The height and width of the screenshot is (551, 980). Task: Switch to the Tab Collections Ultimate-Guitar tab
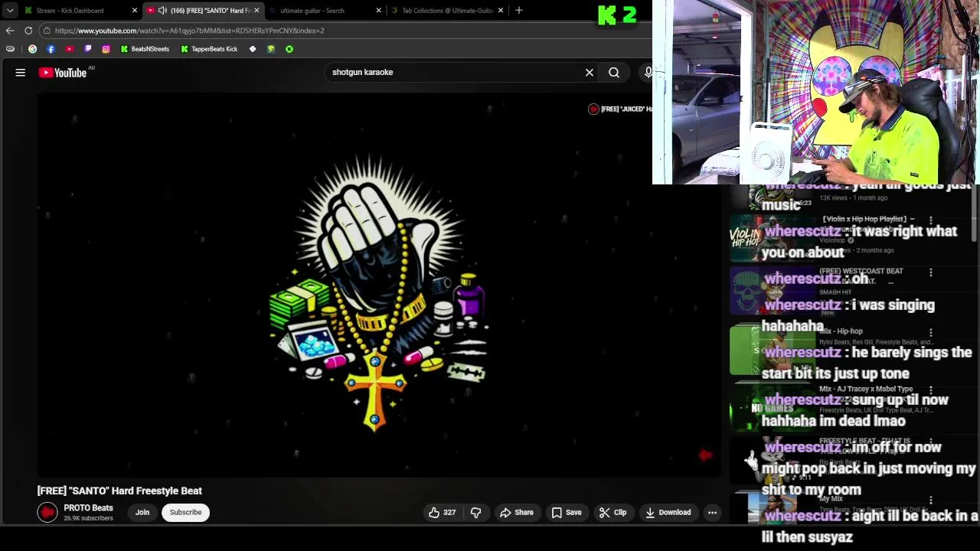click(x=448, y=11)
